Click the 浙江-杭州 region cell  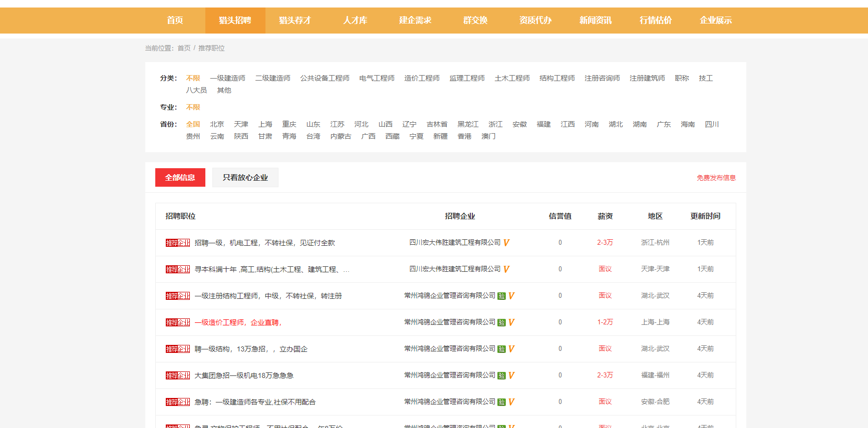click(x=655, y=242)
